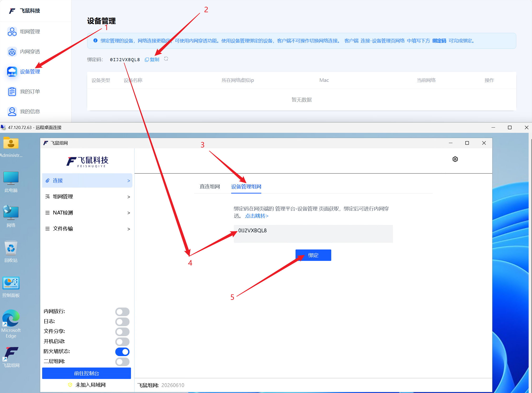Click the 组网管理 hexagon icon in web sidebar
The width and height of the screenshot is (532, 393).
[x=12, y=32]
